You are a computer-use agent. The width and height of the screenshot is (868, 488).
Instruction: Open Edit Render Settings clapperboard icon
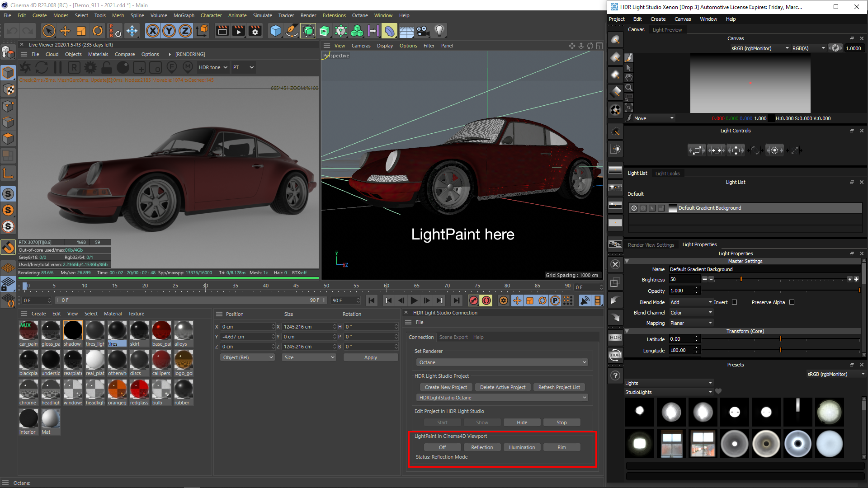pos(255,31)
